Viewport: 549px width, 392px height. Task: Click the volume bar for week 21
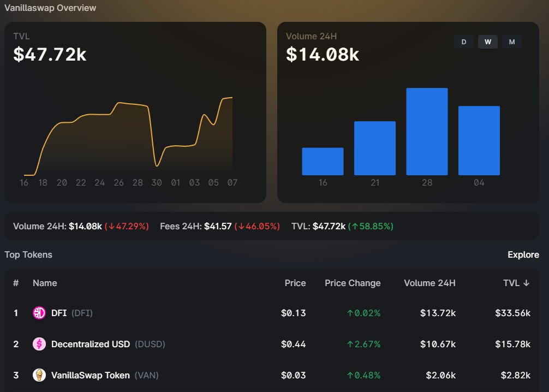click(375, 148)
